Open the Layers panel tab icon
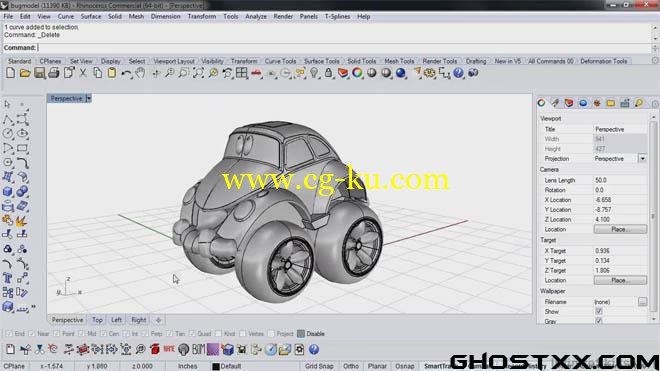660x371 pixels. [569, 103]
